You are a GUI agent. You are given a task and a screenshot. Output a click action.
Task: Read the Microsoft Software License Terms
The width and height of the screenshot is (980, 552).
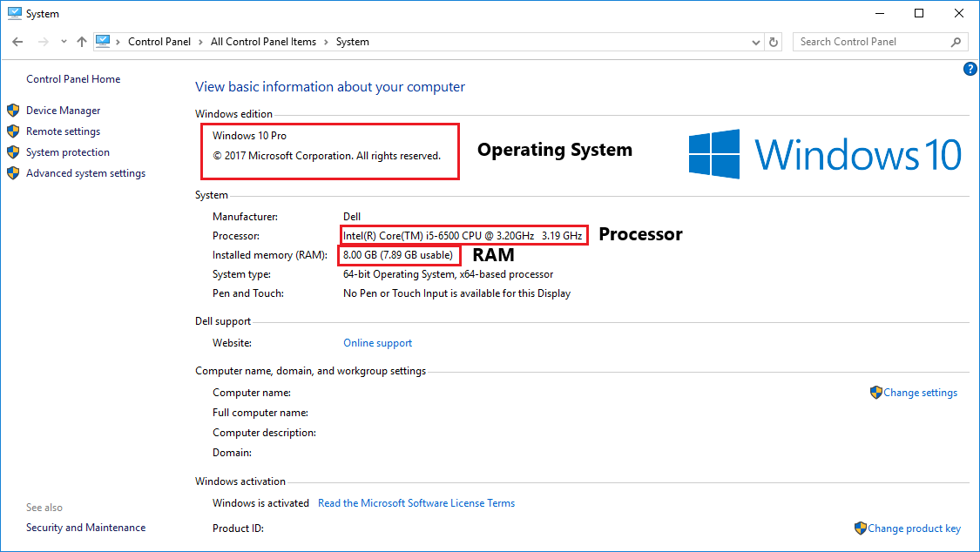(x=416, y=503)
